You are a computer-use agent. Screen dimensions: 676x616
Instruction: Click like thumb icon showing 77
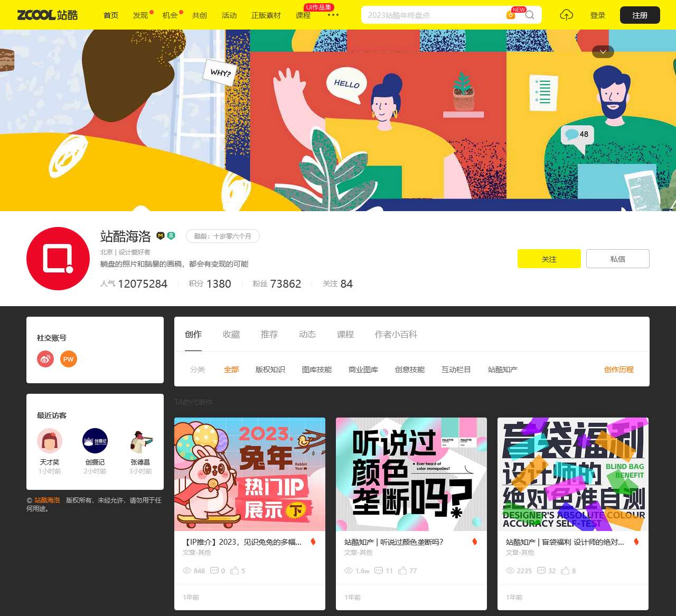(x=402, y=571)
